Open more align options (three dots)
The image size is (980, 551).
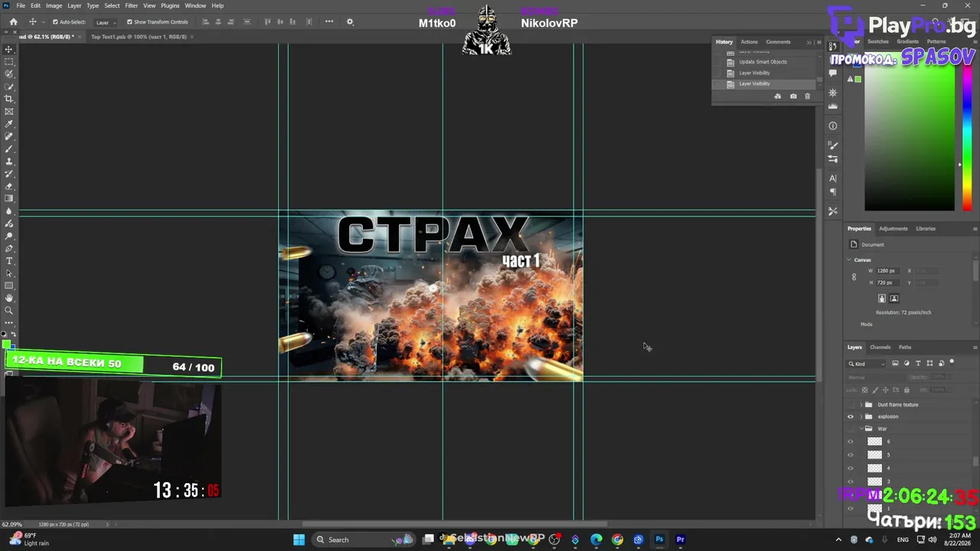(329, 22)
